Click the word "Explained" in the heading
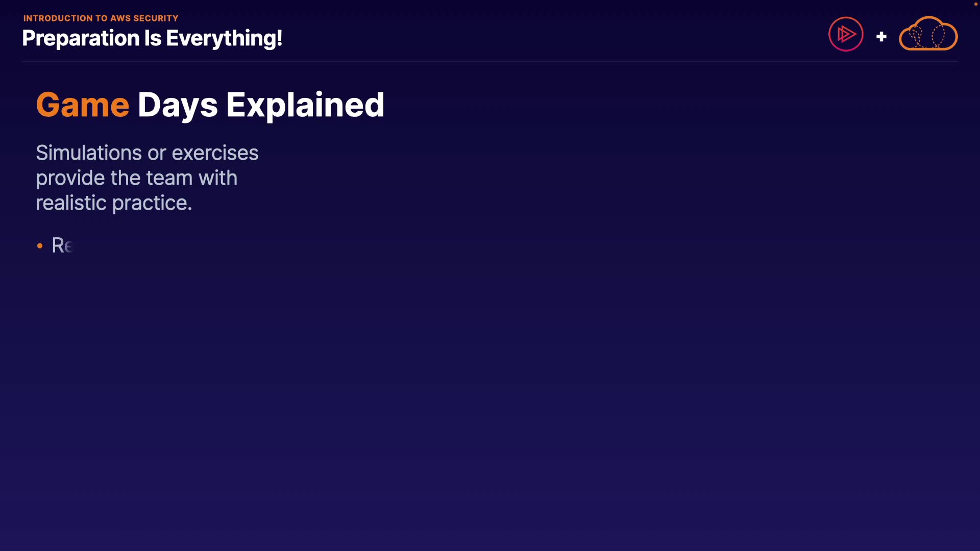980x551 pixels. (x=305, y=105)
